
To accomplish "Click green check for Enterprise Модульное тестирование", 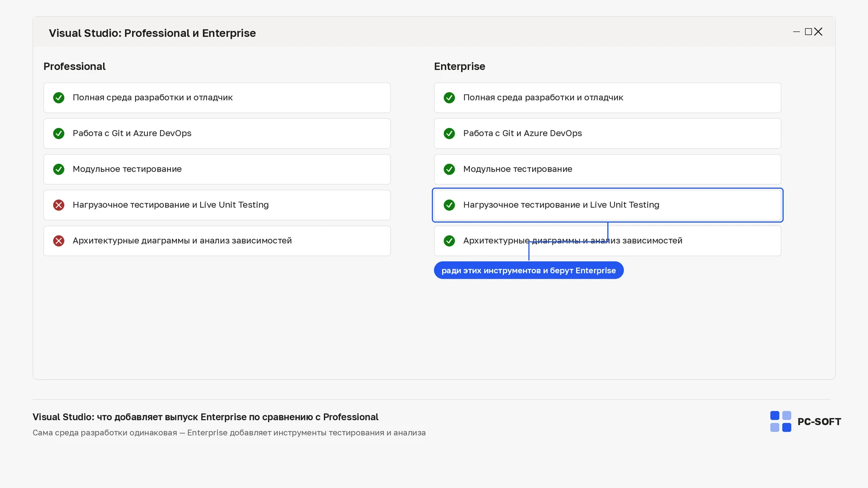I will (449, 169).
